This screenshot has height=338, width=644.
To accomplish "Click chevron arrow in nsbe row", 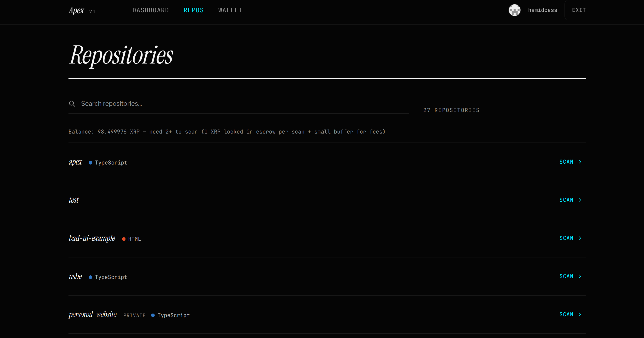I will click(x=580, y=276).
